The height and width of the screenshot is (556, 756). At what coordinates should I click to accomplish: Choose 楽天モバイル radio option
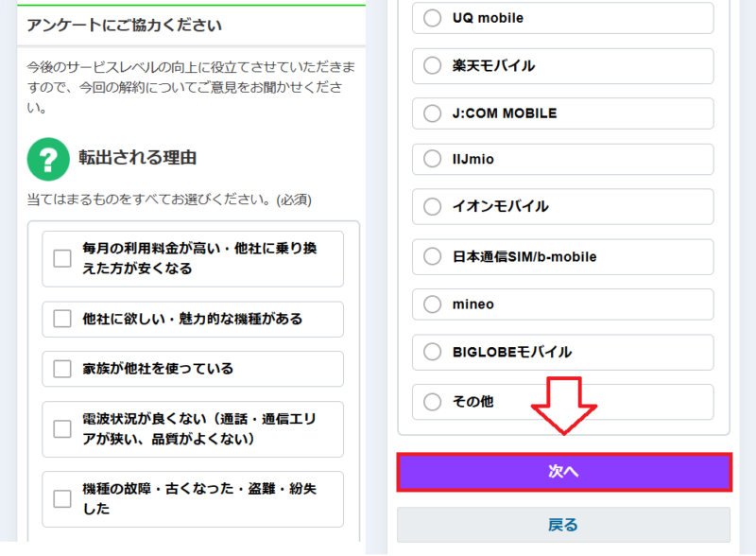(x=432, y=65)
